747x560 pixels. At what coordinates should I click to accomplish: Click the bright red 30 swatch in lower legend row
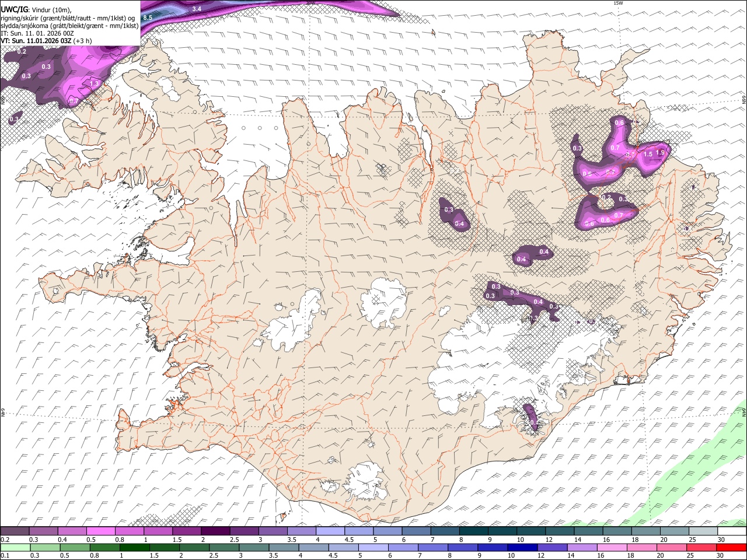(x=732, y=547)
